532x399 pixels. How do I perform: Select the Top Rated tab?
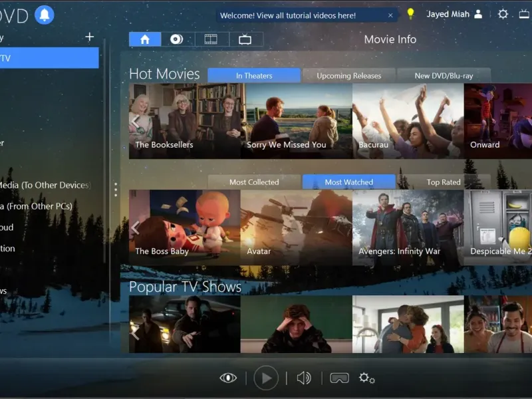pos(444,182)
